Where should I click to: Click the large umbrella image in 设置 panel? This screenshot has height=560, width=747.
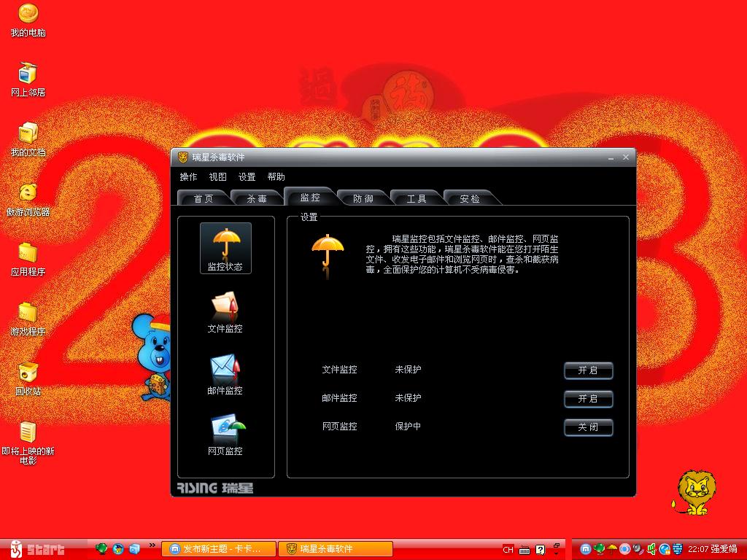tap(328, 254)
